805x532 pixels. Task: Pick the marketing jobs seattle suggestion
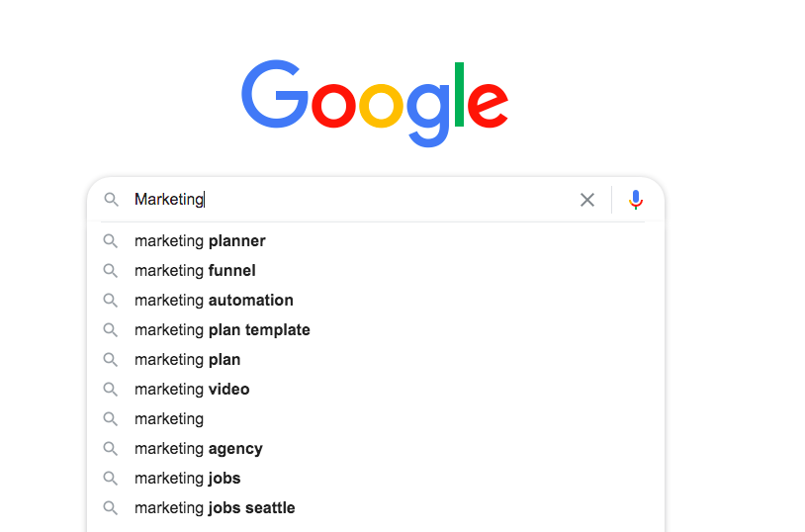click(x=376, y=508)
